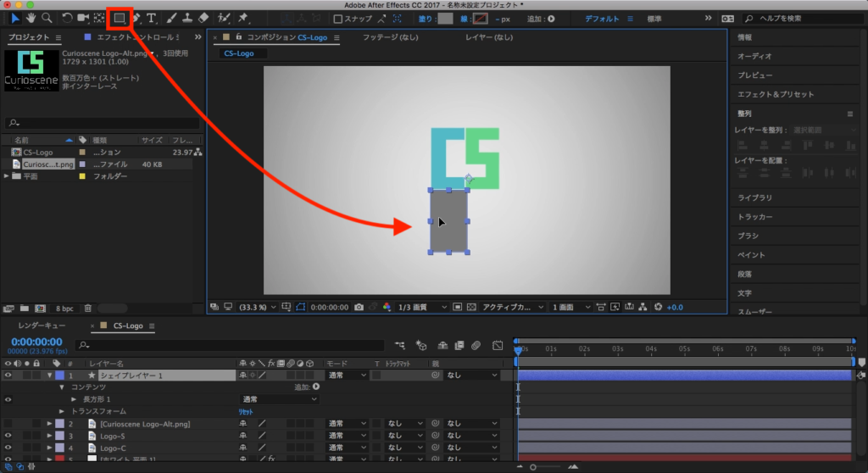Enable the スナップ snapping checkbox
868x473 pixels.
point(338,19)
